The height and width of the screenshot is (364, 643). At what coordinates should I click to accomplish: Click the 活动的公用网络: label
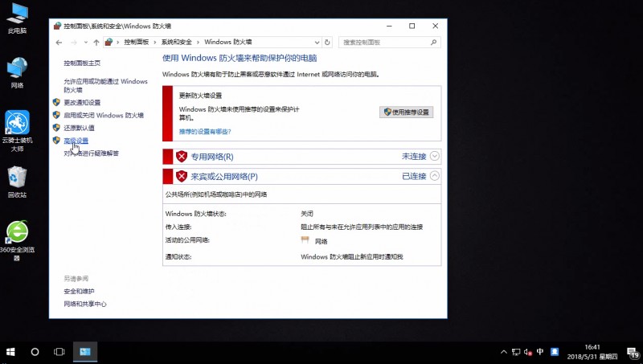187,240
